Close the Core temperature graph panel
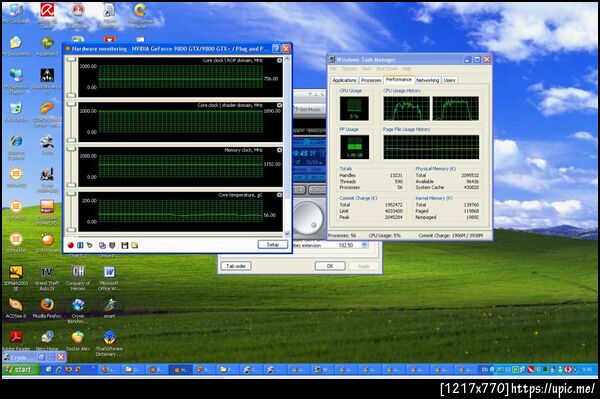 click(x=279, y=195)
